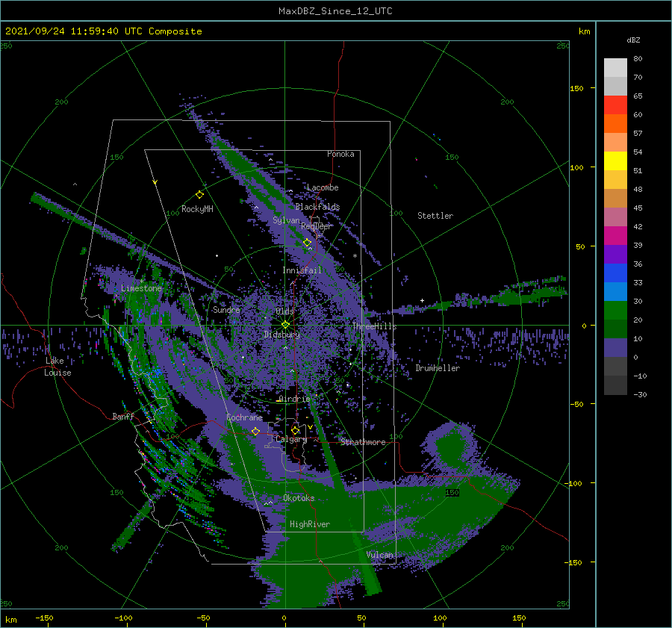672x628 pixels.
Task: Click the 2021/09/24 11:59:40 UTC Composite timestamp
Action: pyautogui.click(x=103, y=31)
